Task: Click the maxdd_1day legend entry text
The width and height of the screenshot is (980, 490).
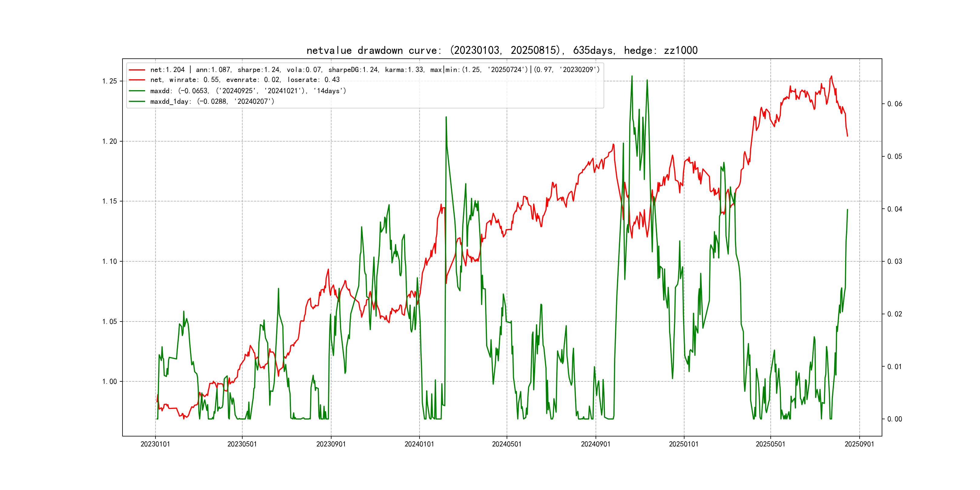Action: 212,102
